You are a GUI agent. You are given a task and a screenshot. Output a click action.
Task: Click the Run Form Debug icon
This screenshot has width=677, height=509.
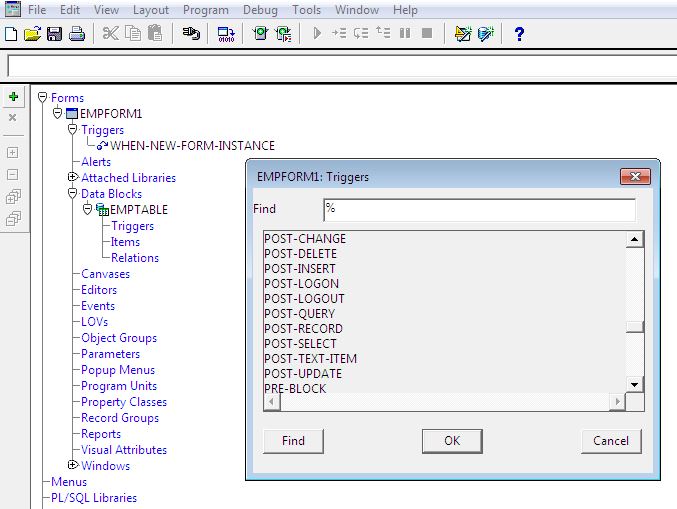point(284,34)
